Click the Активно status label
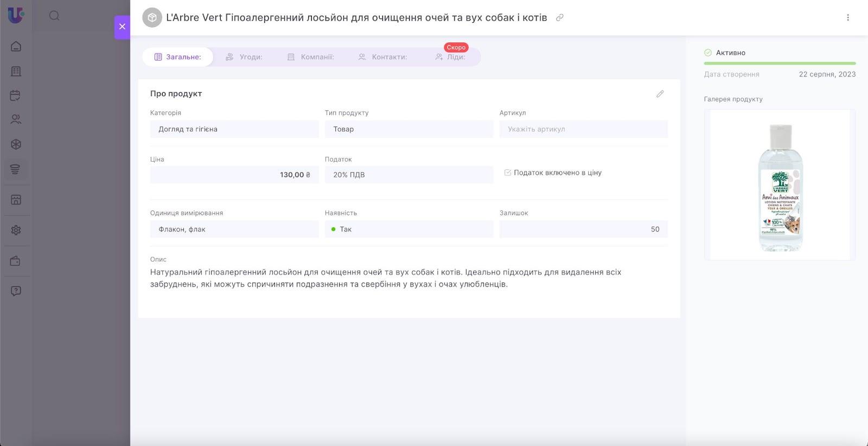Viewport: 868px width, 446px height. [731, 53]
